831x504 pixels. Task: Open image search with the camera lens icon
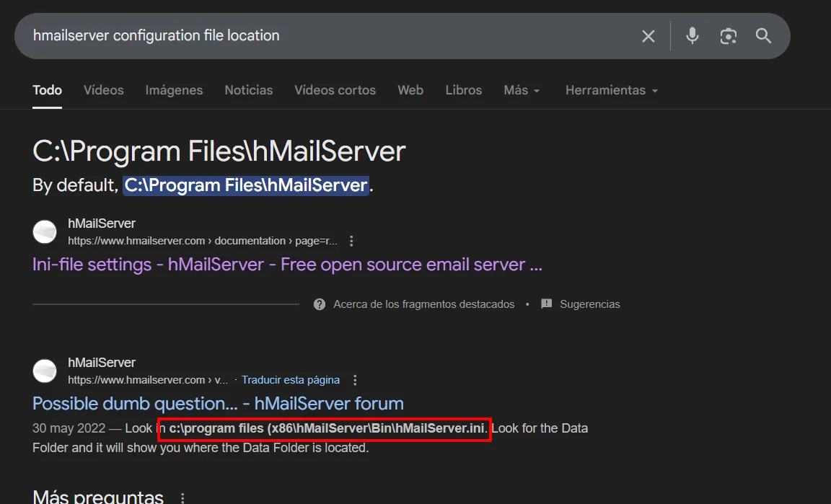pos(728,36)
